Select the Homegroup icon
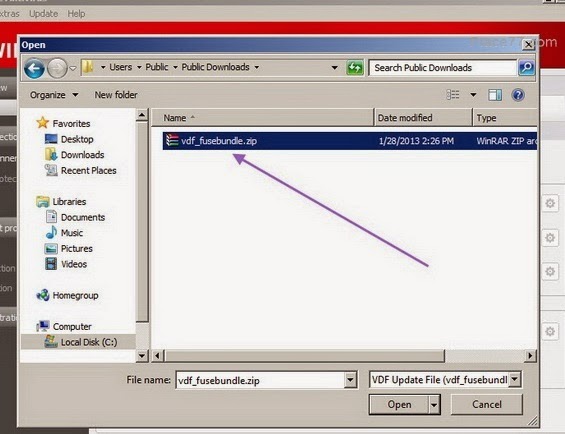 click(x=43, y=295)
